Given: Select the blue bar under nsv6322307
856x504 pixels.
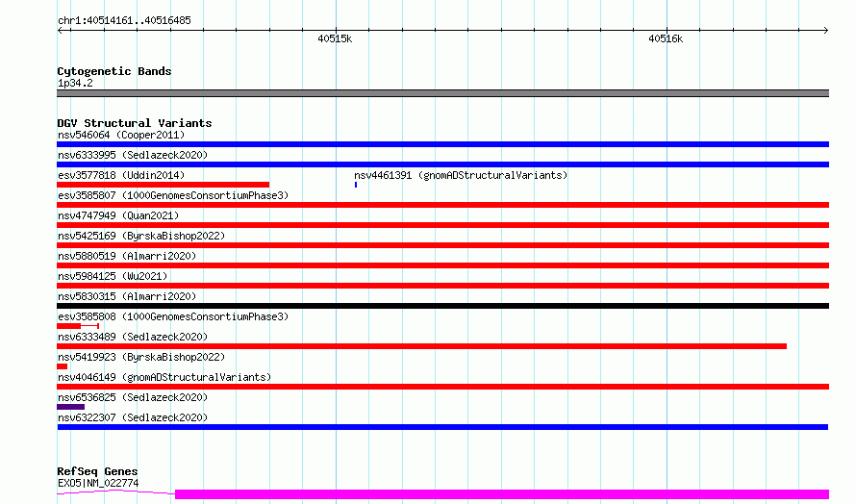Looking at the screenshot, I should 442,427.
